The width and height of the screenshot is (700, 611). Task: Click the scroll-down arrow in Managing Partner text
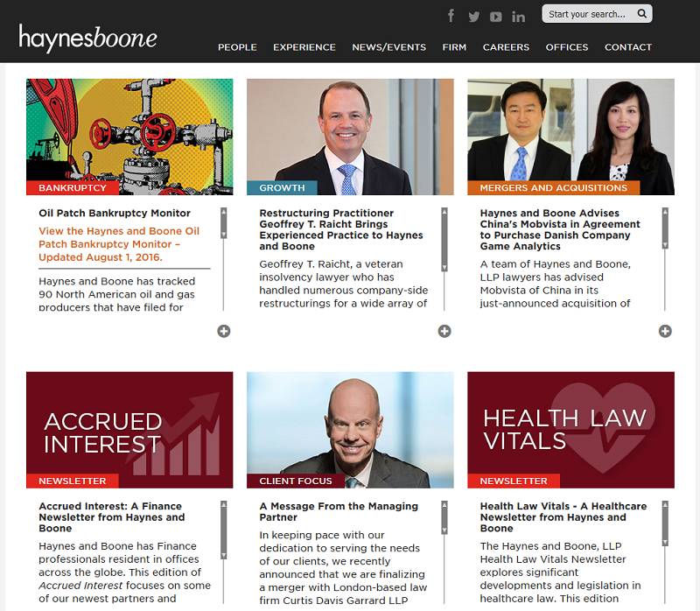click(444, 530)
